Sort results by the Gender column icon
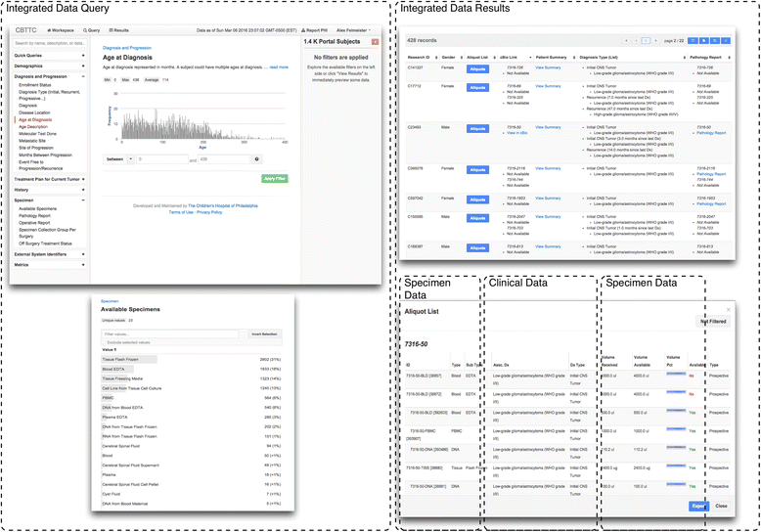This screenshot has height=532, width=761. coord(460,58)
